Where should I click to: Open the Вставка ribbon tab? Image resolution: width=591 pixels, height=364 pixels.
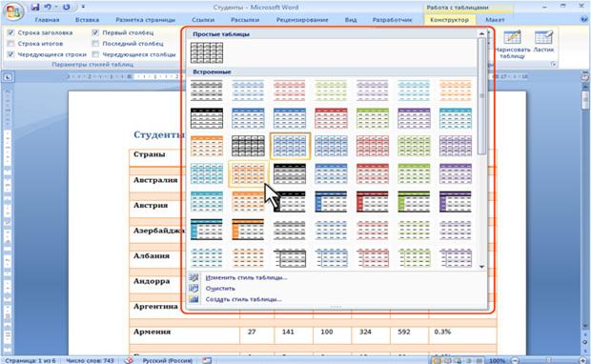click(x=87, y=20)
